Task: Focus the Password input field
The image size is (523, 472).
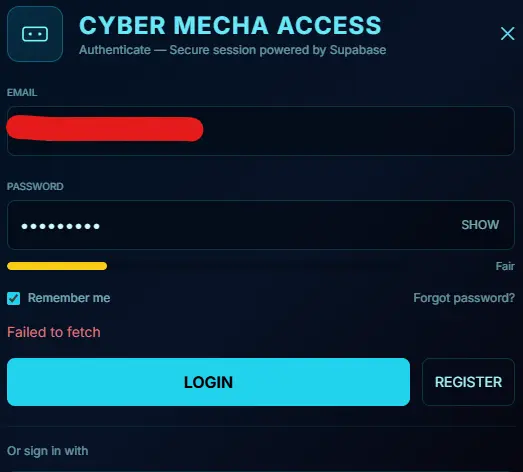Action: point(260,225)
